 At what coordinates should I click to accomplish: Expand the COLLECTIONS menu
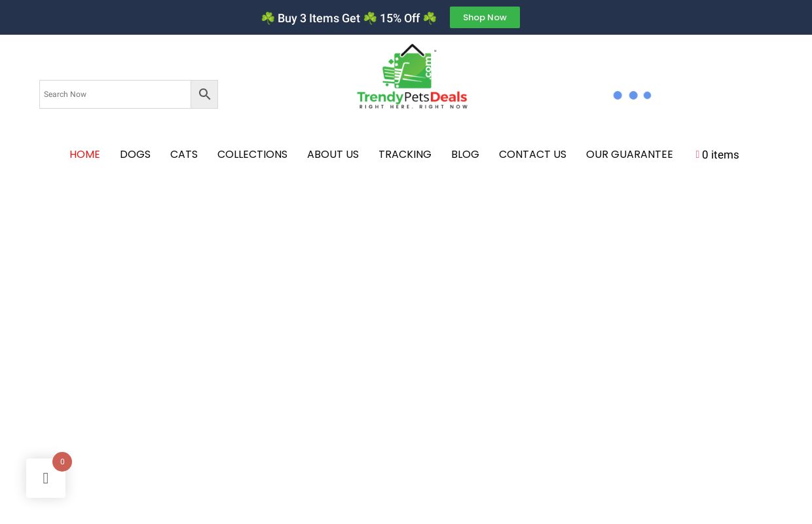point(252,155)
